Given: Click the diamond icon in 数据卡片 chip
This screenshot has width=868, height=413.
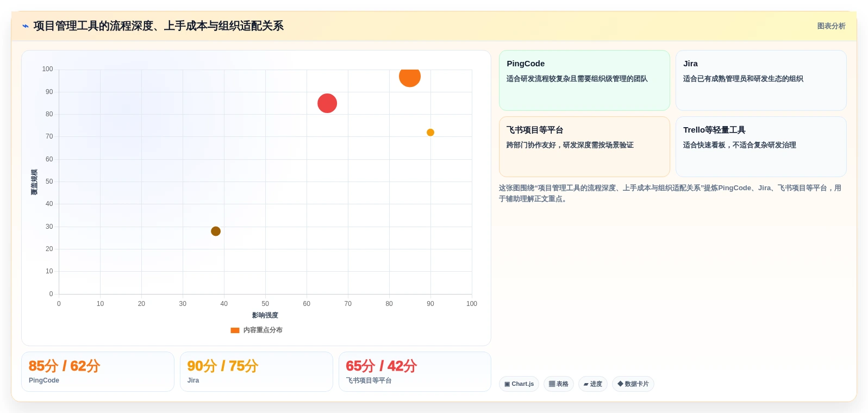Looking at the screenshot, I should (x=620, y=384).
